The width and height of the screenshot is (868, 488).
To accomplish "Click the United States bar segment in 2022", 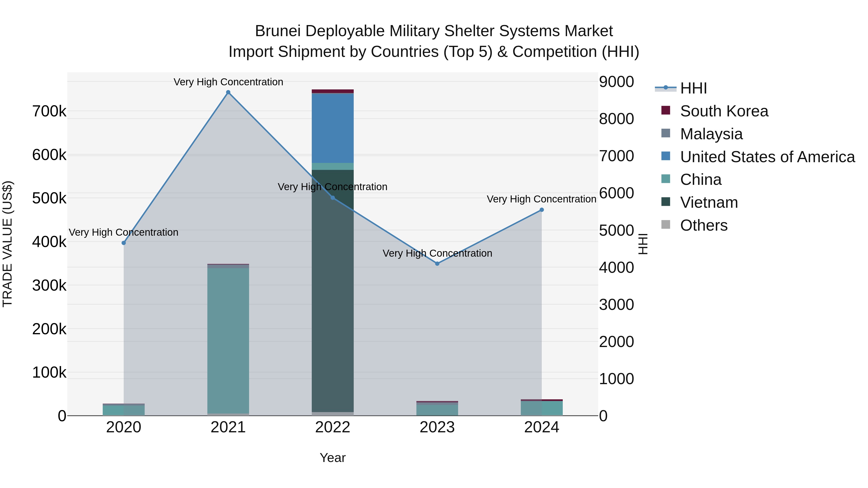I will [332, 129].
